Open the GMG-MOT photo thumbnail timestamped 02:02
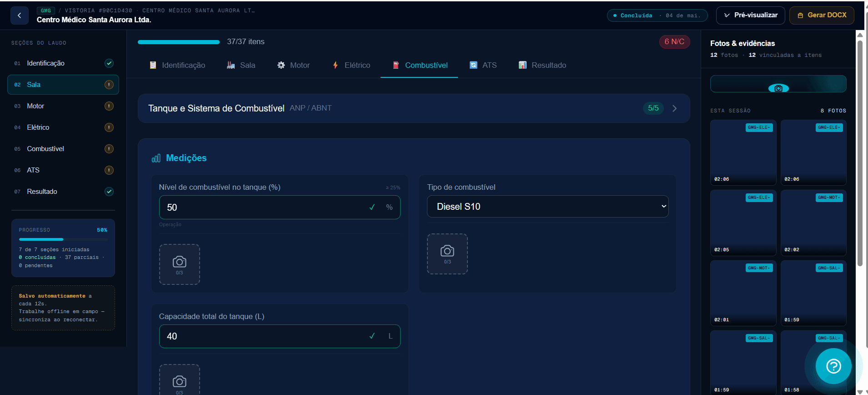This screenshot has width=868, height=395. pyautogui.click(x=813, y=223)
